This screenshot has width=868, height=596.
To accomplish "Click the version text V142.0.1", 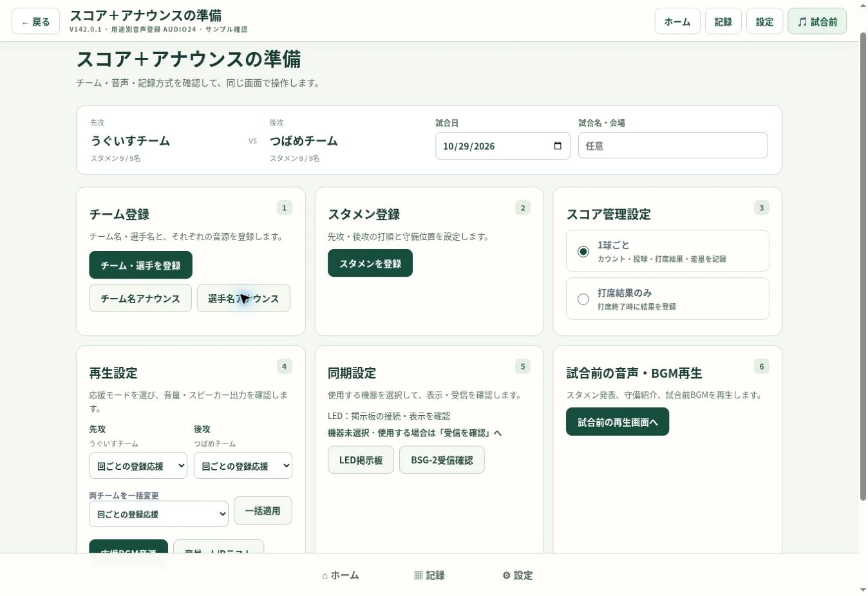I will (x=86, y=30).
